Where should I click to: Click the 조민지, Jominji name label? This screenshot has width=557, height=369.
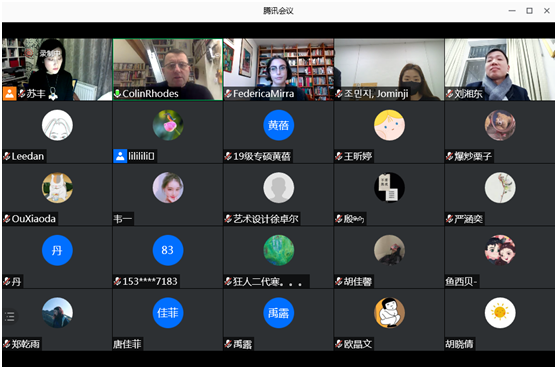tap(376, 94)
